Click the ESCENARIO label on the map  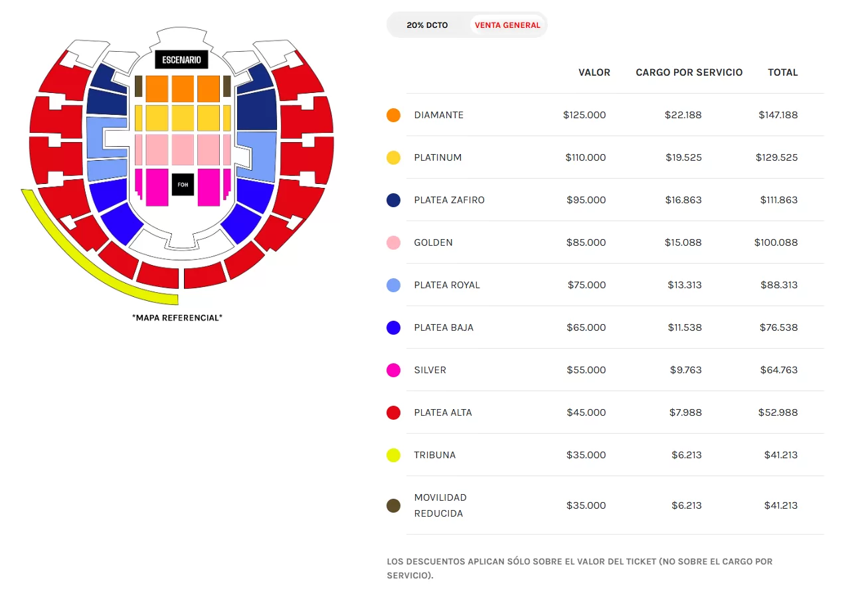pyautogui.click(x=181, y=59)
